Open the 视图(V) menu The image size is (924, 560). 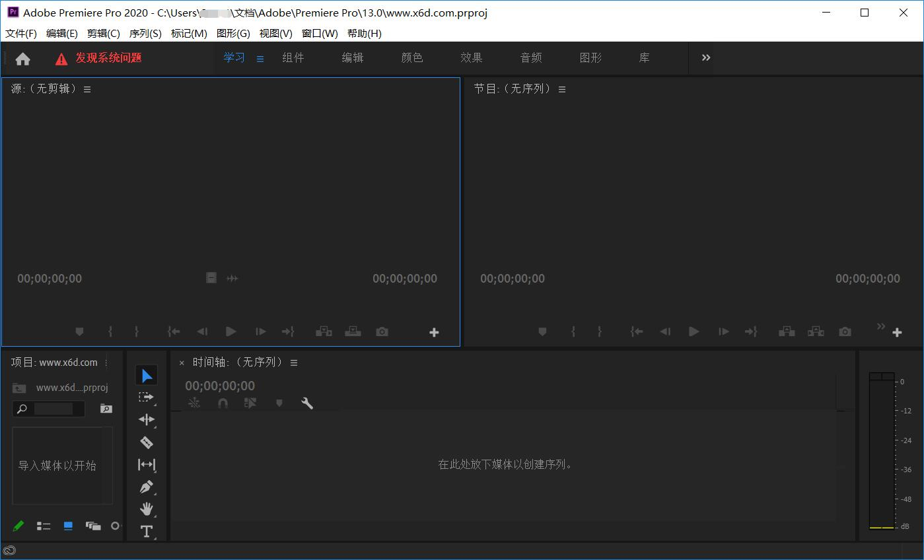pos(276,34)
